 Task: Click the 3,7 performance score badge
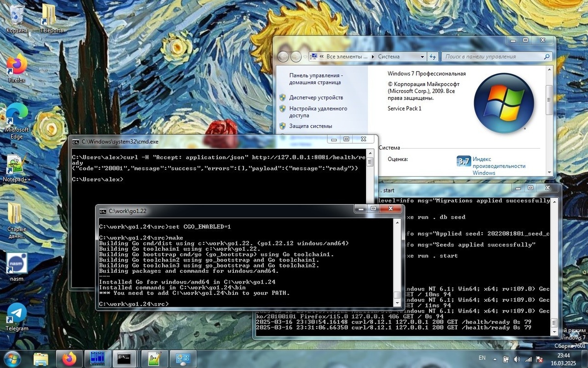[464, 160]
